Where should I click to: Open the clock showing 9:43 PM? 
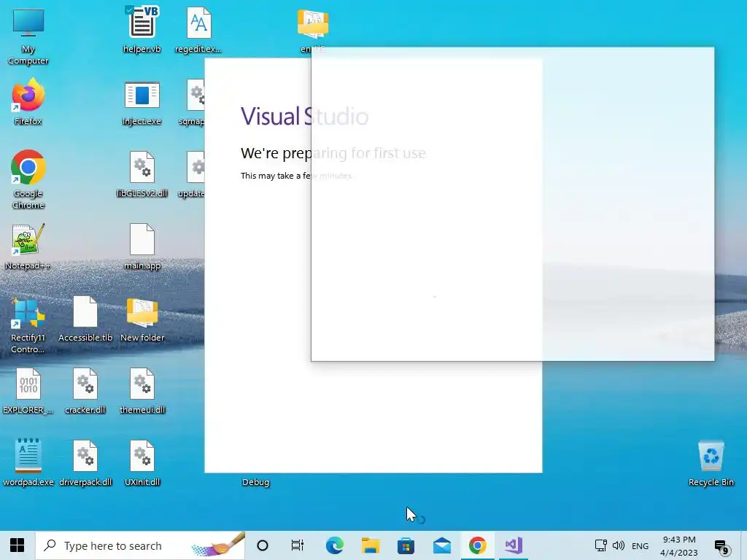pos(679,545)
